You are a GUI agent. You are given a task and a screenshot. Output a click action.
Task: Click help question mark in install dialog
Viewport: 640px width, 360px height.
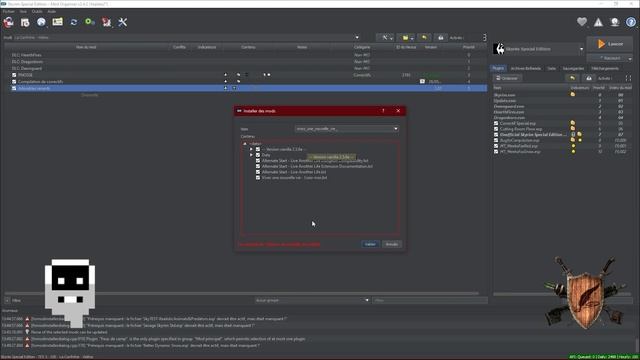[383, 111]
